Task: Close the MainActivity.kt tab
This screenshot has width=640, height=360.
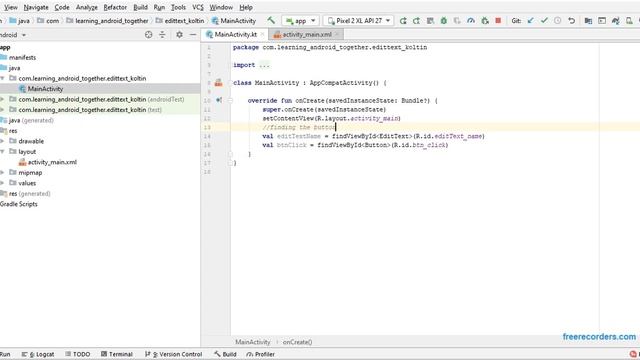Action: [x=262, y=35]
